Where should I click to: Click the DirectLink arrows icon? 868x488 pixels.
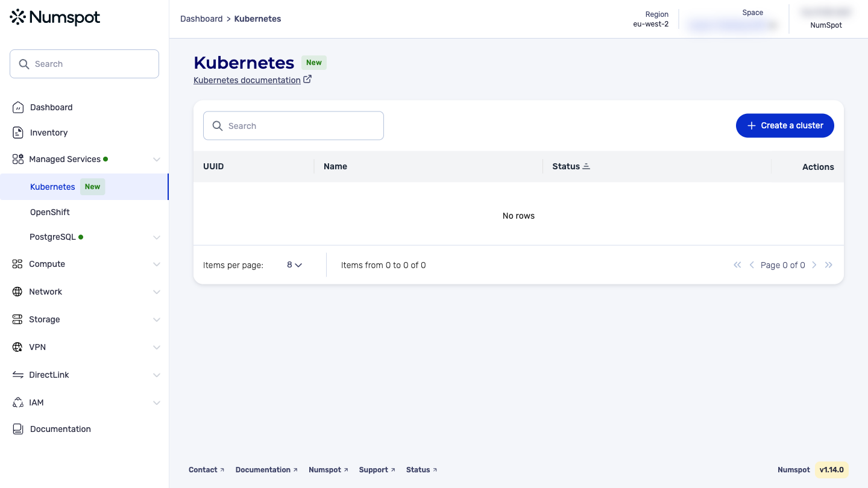[18, 375]
